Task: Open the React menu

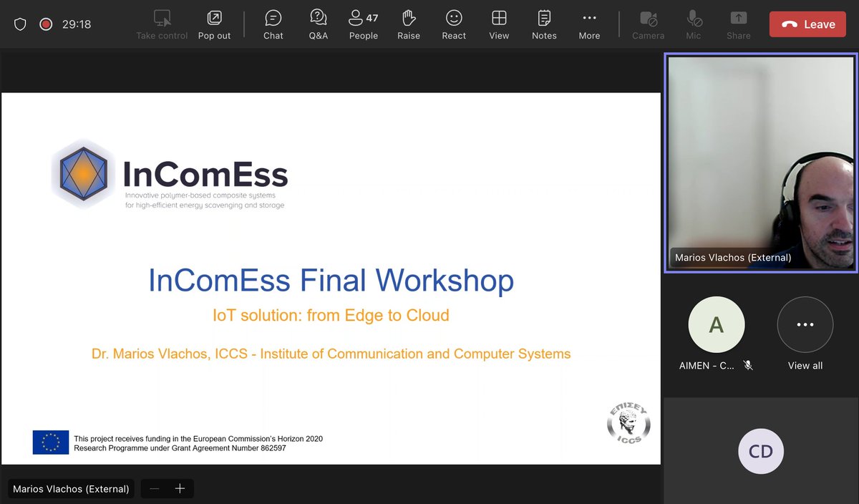Action: [453, 24]
